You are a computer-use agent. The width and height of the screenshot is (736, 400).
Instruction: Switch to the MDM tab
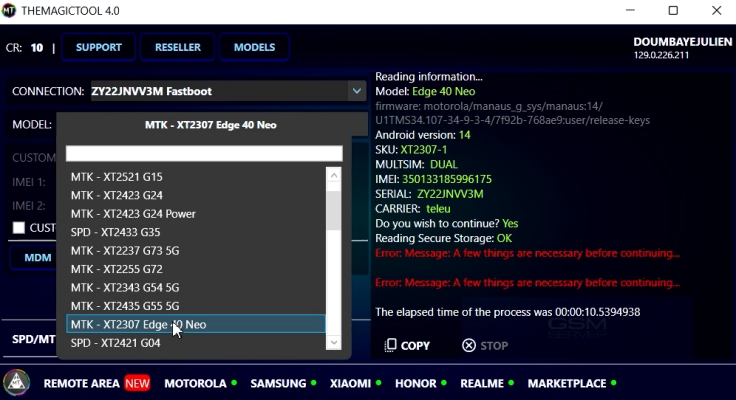(38, 258)
